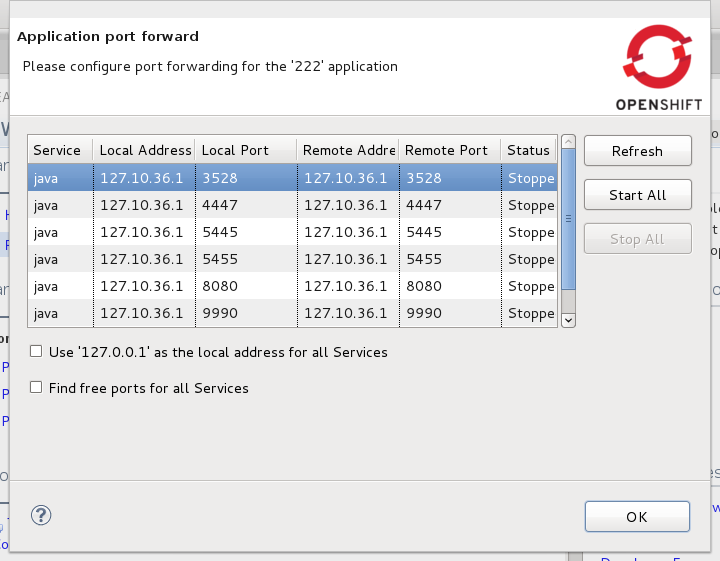This screenshot has width=720, height=561.
Task: Sort by the Remote Port column header
Action: (446, 150)
